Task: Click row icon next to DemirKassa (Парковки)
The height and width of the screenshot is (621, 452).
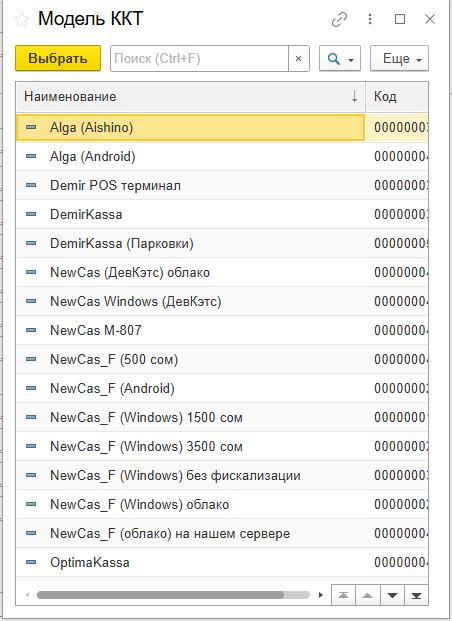Action: tap(31, 243)
